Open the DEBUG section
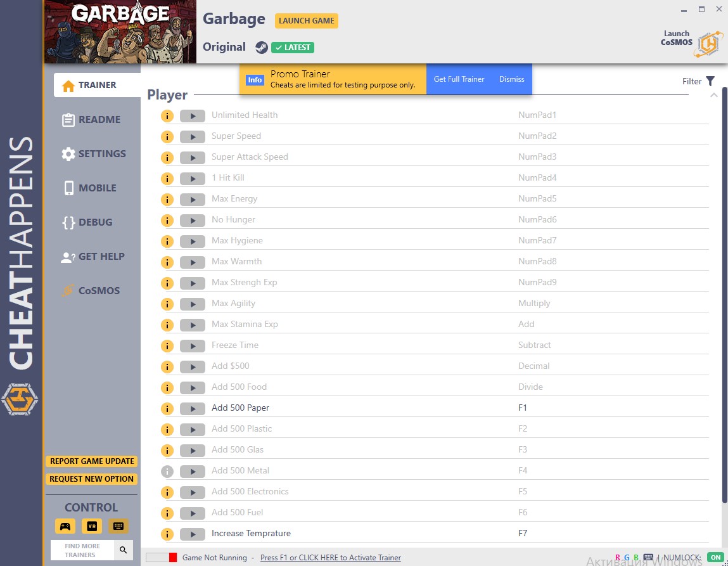The height and width of the screenshot is (566, 728). pyautogui.click(x=87, y=222)
